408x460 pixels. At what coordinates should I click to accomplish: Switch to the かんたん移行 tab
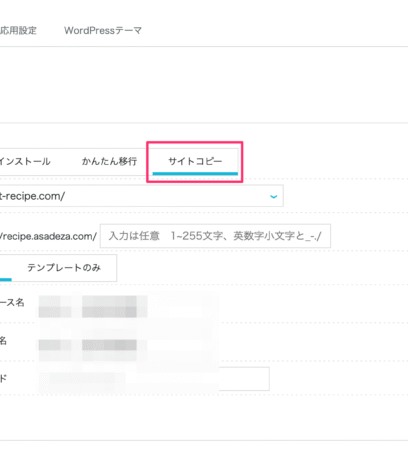pyautogui.click(x=109, y=161)
